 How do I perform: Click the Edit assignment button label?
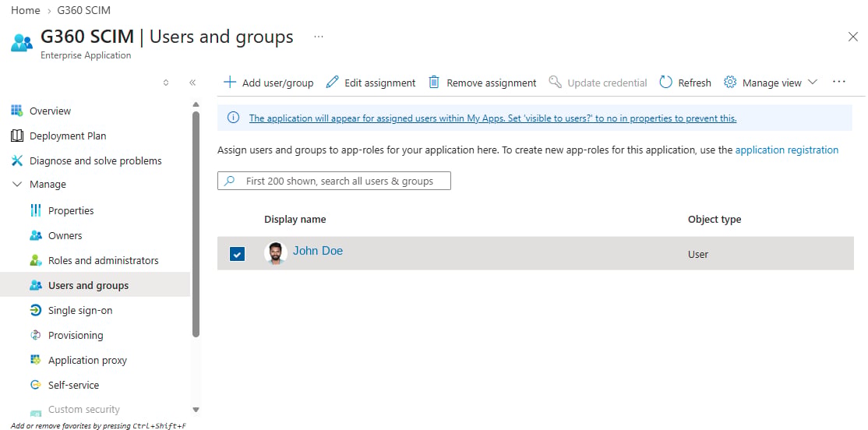379,83
